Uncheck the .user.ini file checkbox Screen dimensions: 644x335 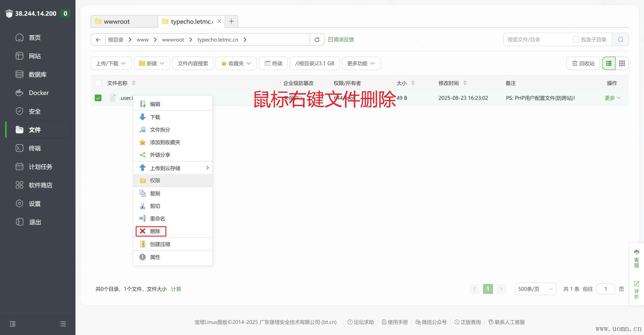(x=98, y=98)
